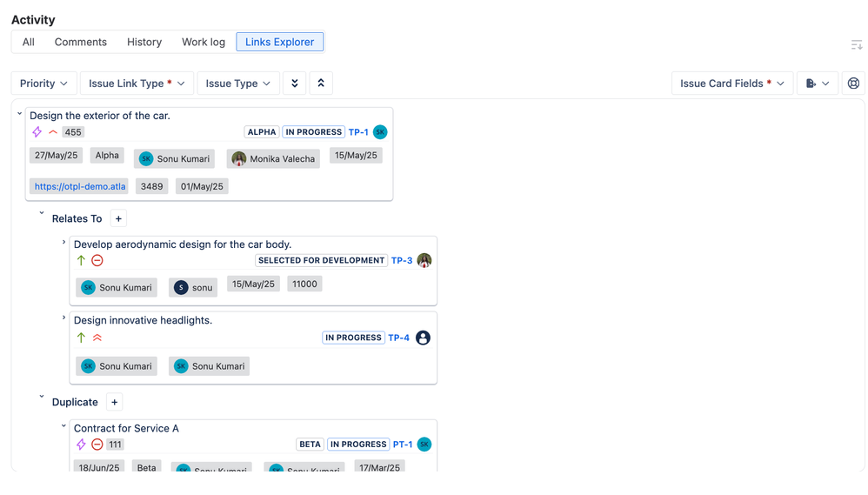Click the green arrow icon on TP-4 card
This screenshot has height=495, width=868.
[x=81, y=338]
